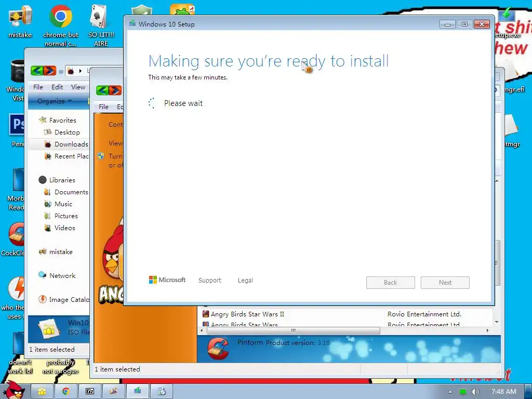Click the orange forward arrow in Downloads explorer
The width and height of the screenshot is (532, 399).
click(x=49, y=71)
